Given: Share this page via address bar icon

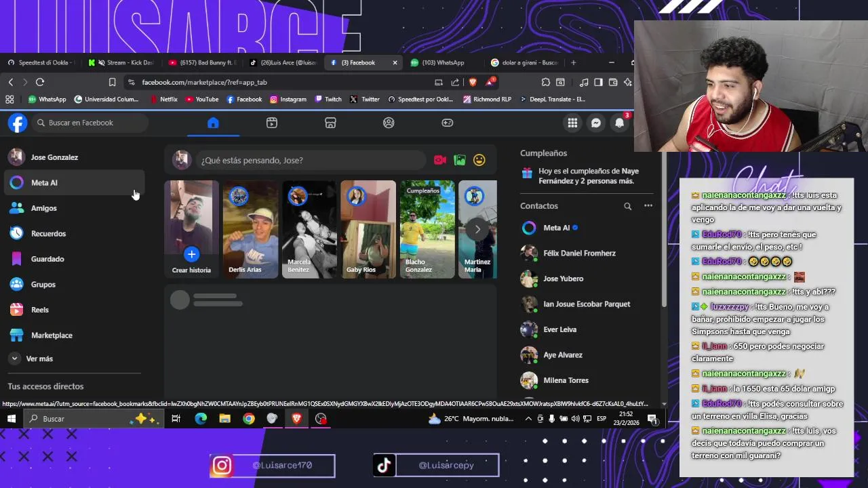Looking at the screenshot, I should click(x=455, y=82).
